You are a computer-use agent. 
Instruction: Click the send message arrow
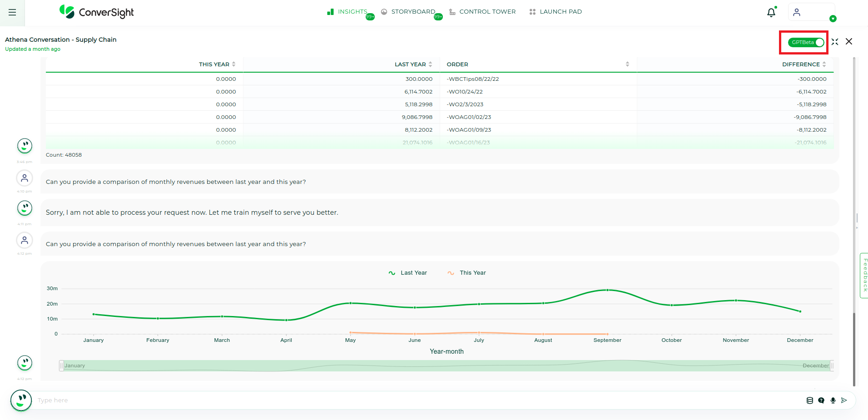[x=844, y=400]
